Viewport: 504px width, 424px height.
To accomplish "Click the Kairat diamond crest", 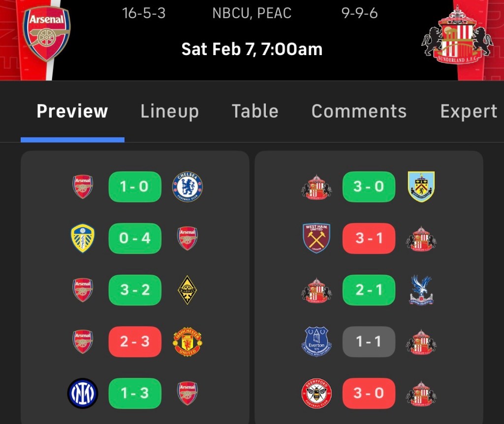I will pos(188,290).
